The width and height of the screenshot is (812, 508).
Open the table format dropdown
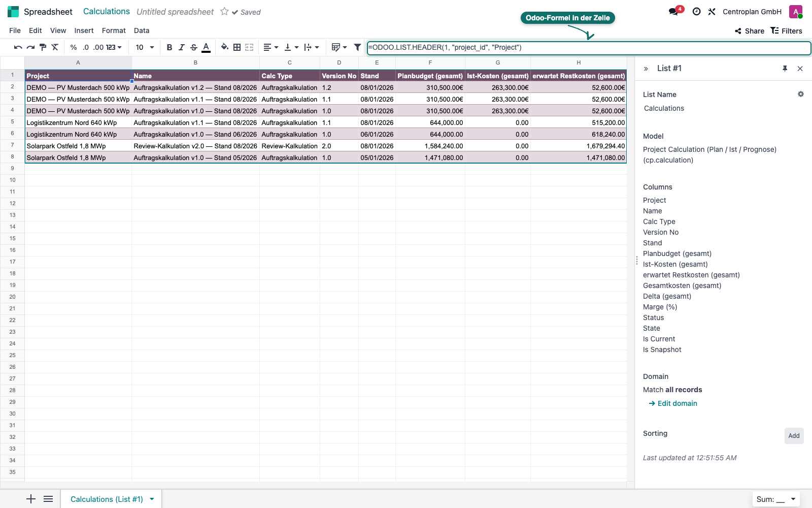(x=339, y=47)
